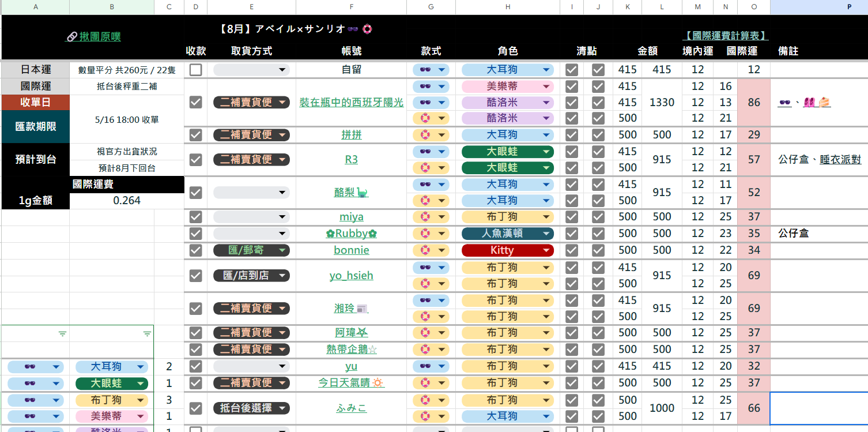Expand the 人魚漢頓 character dropdown

click(507, 234)
